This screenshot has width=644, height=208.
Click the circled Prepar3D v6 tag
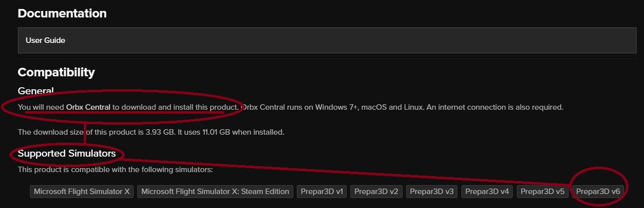pyautogui.click(x=598, y=192)
